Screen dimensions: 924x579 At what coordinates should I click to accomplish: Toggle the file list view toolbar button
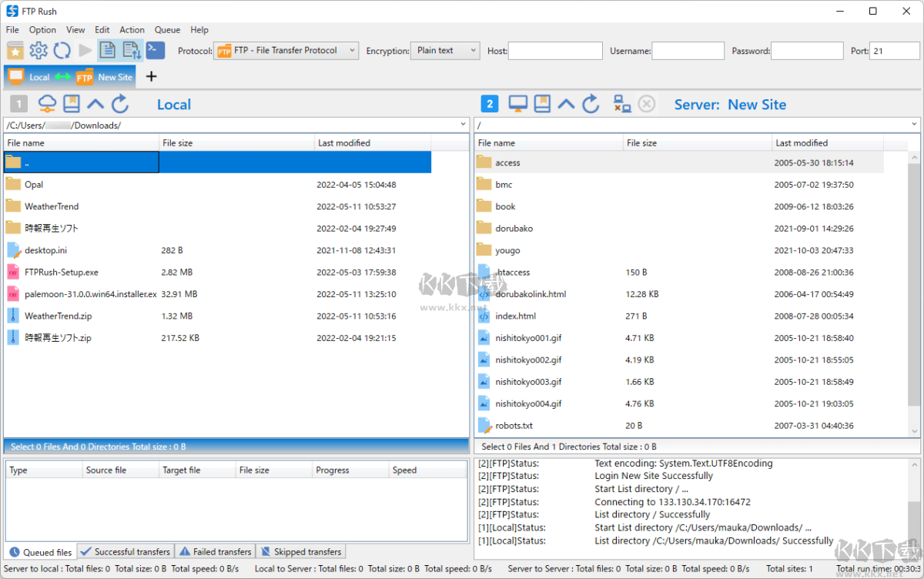pyautogui.click(x=108, y=51)
